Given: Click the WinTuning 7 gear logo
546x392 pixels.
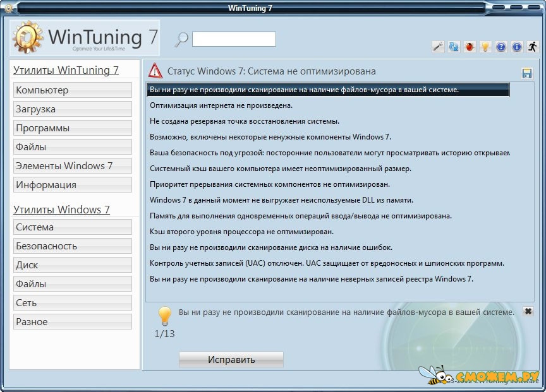Looking at the screenshot, I should pyautogui.click(x=28, y=37).
